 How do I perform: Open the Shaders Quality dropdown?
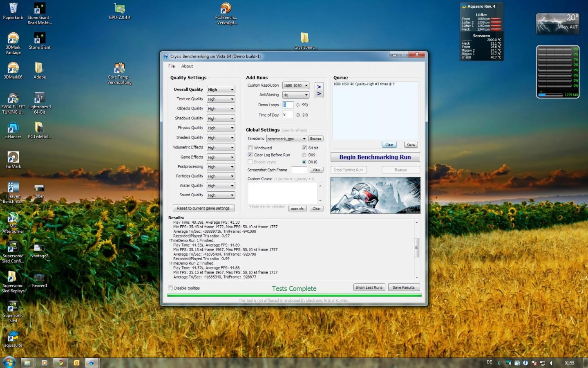(x=221, y=138)
